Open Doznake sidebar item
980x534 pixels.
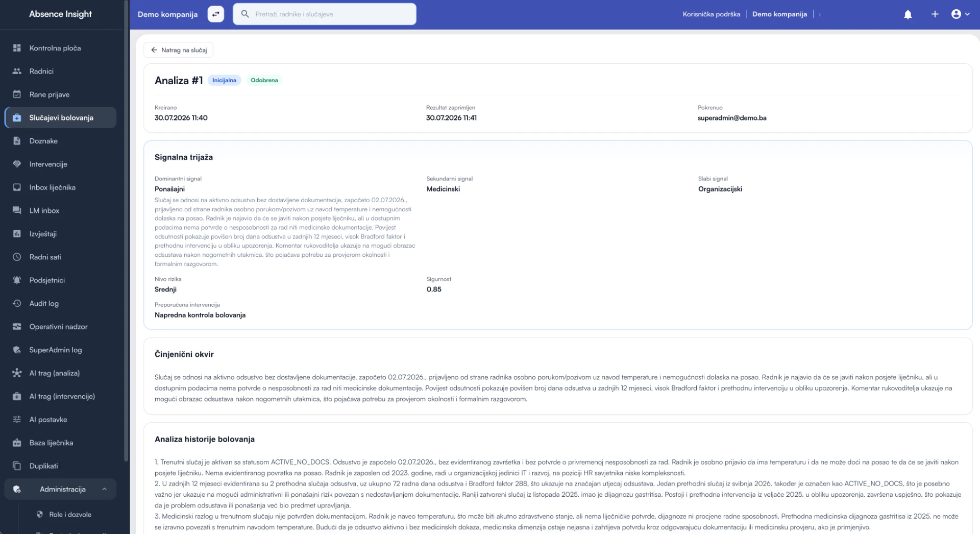click(61, 141)
